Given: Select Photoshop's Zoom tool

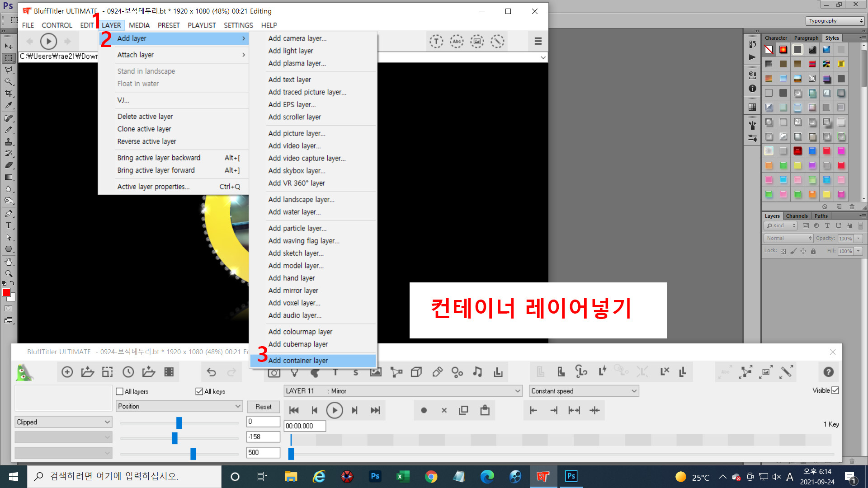Looking at the screenshot, I should (x=8, y=273).
